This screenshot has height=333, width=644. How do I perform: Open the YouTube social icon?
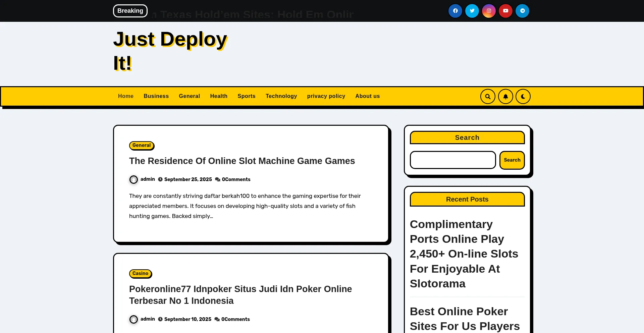505,11
